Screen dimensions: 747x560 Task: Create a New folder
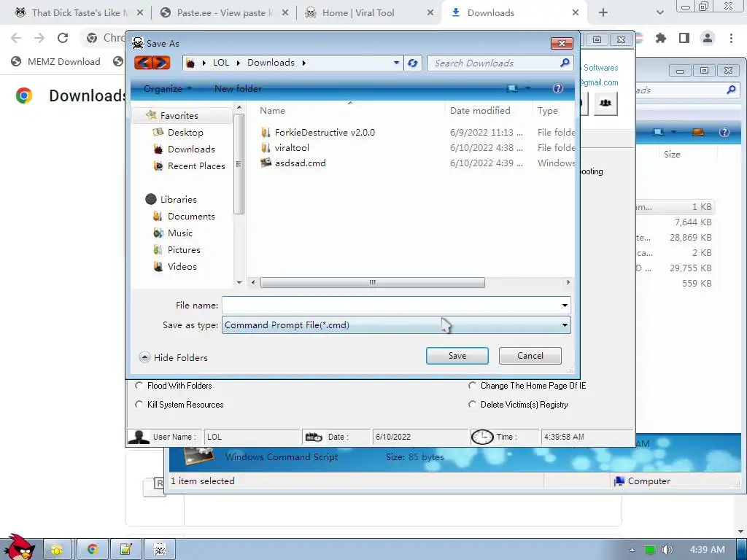[x=238, y=88]
